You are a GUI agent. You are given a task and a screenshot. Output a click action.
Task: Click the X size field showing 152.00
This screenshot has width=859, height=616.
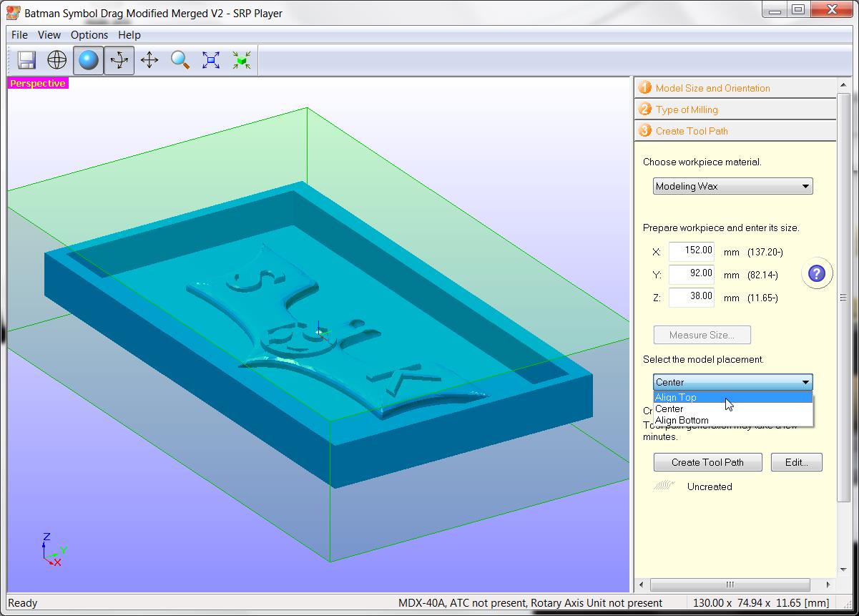pos(692,251)
